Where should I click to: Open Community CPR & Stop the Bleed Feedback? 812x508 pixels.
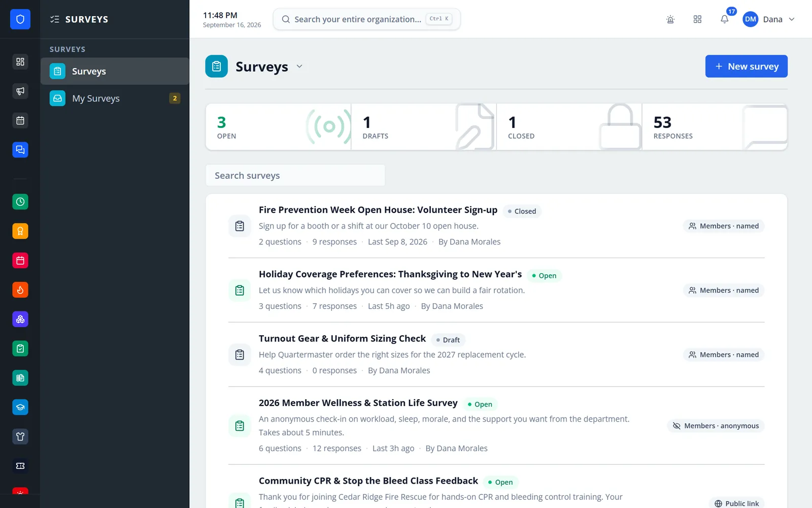point(368,481)
